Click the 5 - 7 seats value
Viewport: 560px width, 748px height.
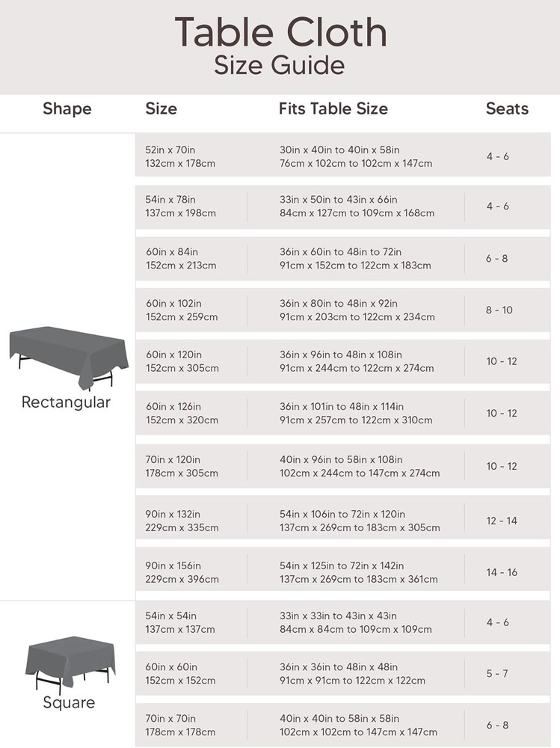(x=497, y=673)
